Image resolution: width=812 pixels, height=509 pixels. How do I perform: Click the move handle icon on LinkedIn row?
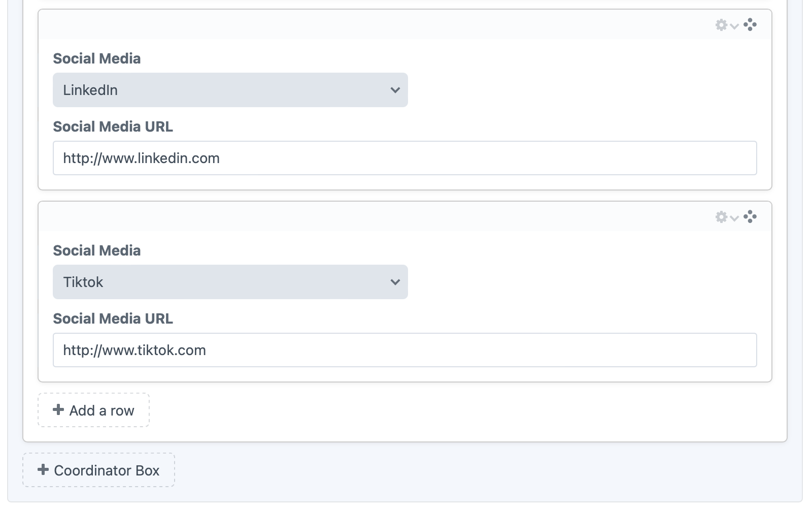coord(750,25)
